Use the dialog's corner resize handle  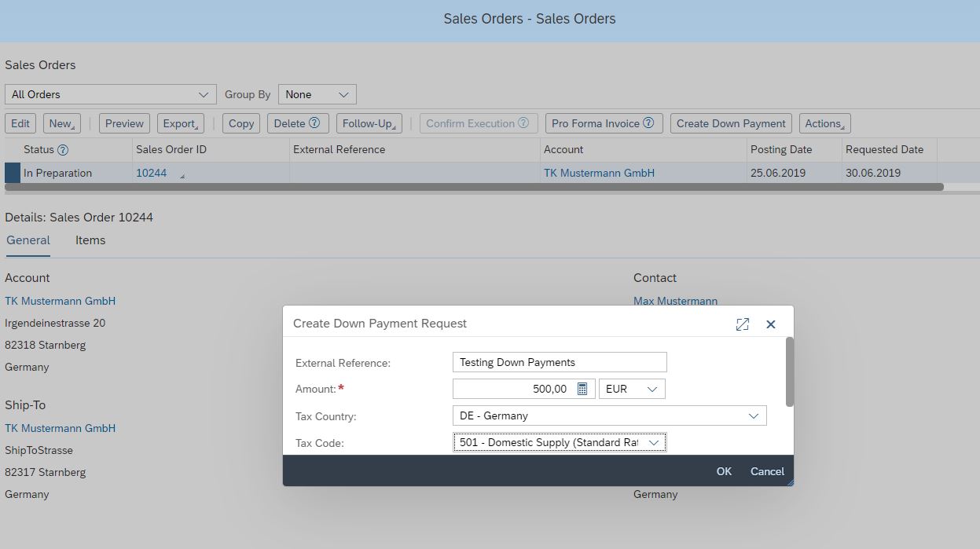pos(790,481)
